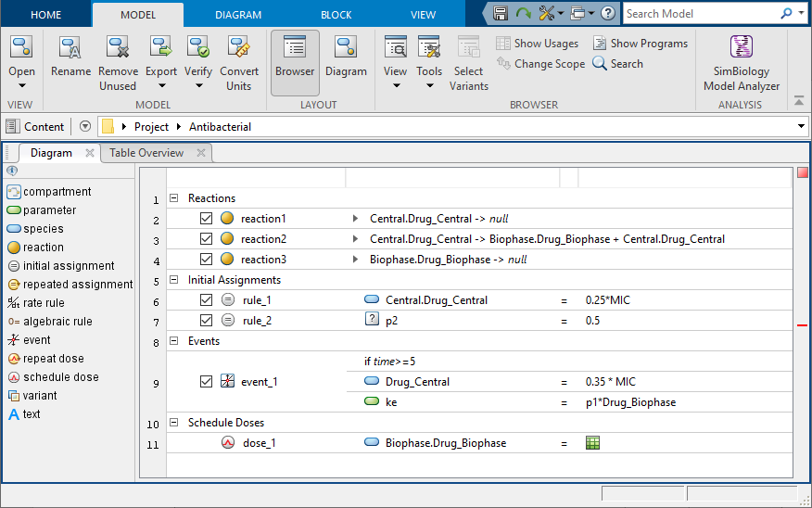Image resolution: width=812 pixels, height=508 pixels.
Task: Select the rate rule block
Action: (36, 303)
